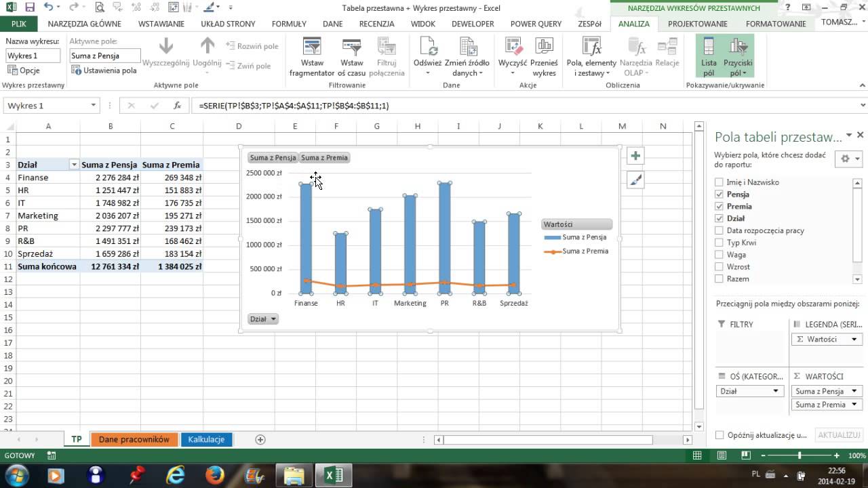
Task: Close the pivot table fields pane
Action: [x=860, y=136]
